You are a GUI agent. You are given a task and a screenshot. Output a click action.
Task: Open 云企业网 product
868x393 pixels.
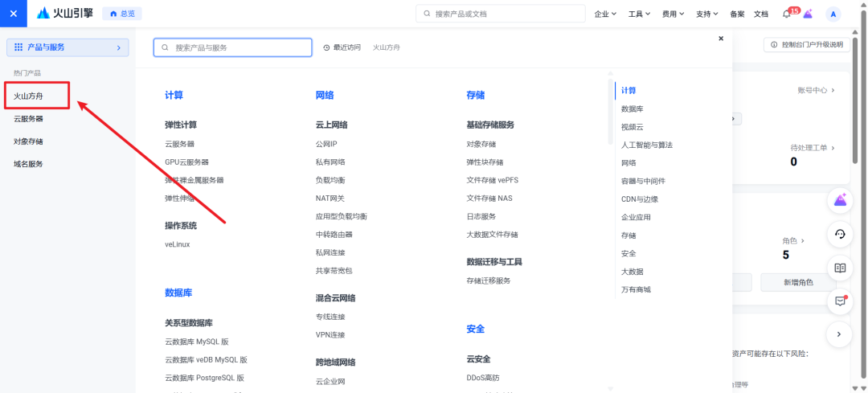[x=330, y=382]
